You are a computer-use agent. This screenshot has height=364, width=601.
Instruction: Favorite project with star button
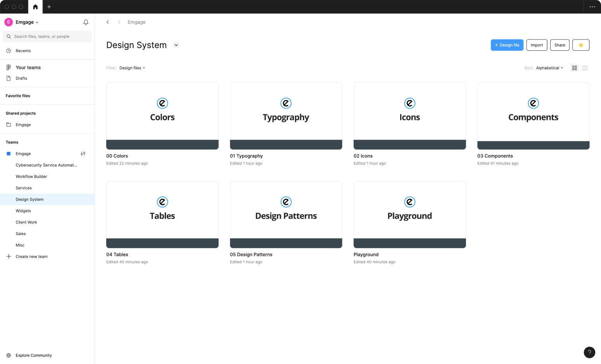(581, 45)
